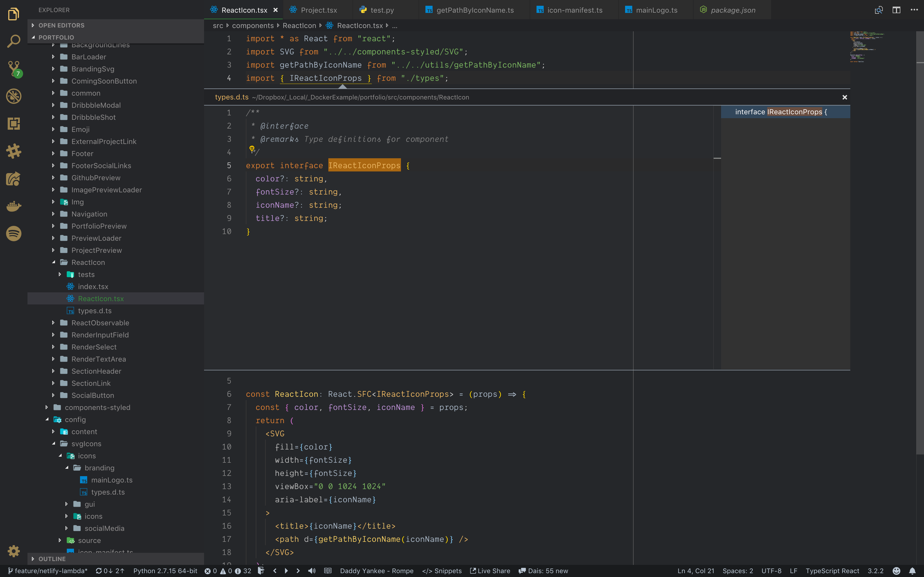This screenshot has width=924, height=577.
Task: Click the notifications bell in status bar
Action: click(x=912, y=571)
